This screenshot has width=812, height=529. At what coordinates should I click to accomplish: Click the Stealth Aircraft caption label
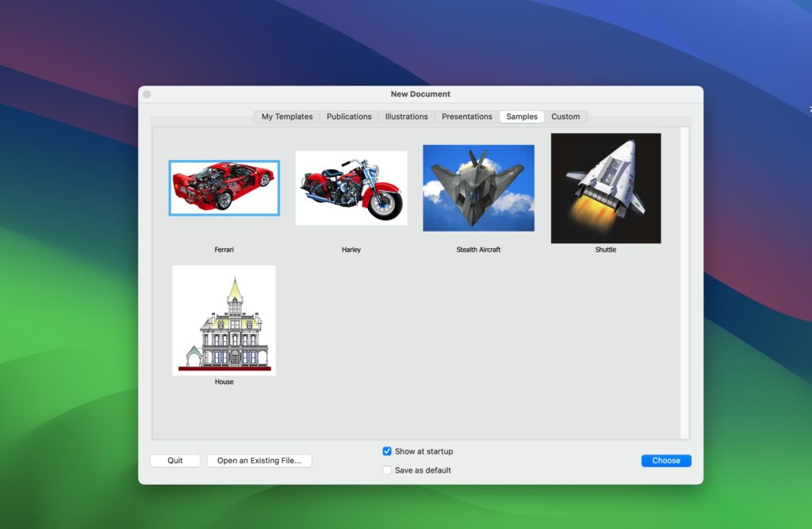tap(478, 249)
